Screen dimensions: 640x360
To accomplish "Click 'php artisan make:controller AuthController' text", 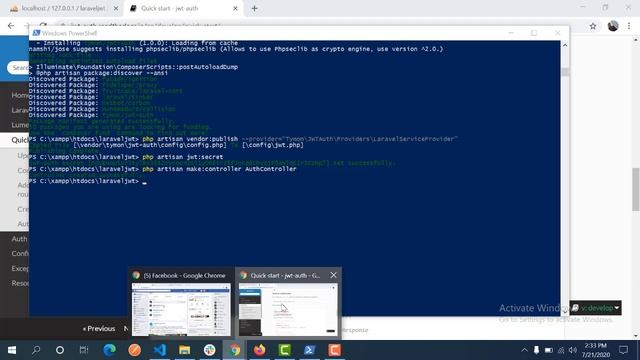I will (219, 169).
